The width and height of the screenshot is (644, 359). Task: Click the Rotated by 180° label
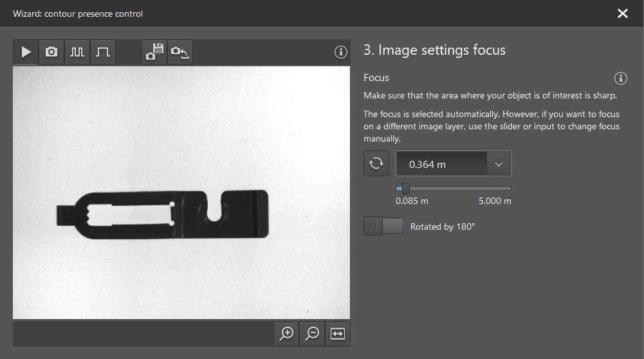[x=443, y=226]
